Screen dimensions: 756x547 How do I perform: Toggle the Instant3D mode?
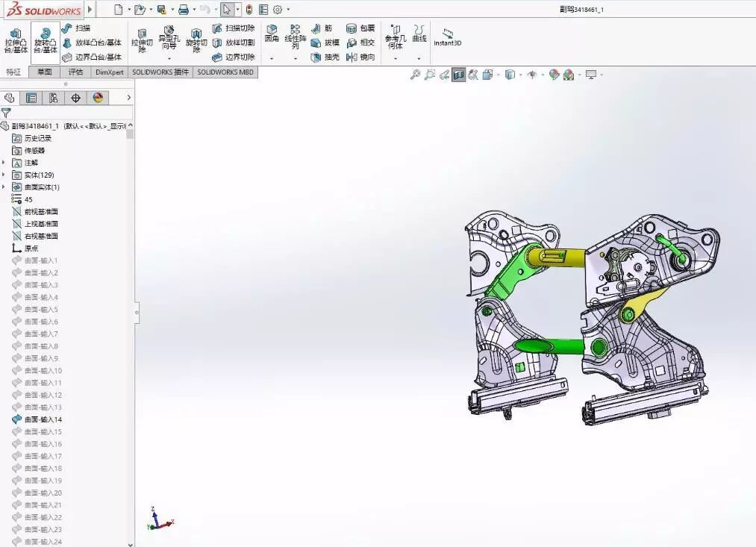coord(448,37)
